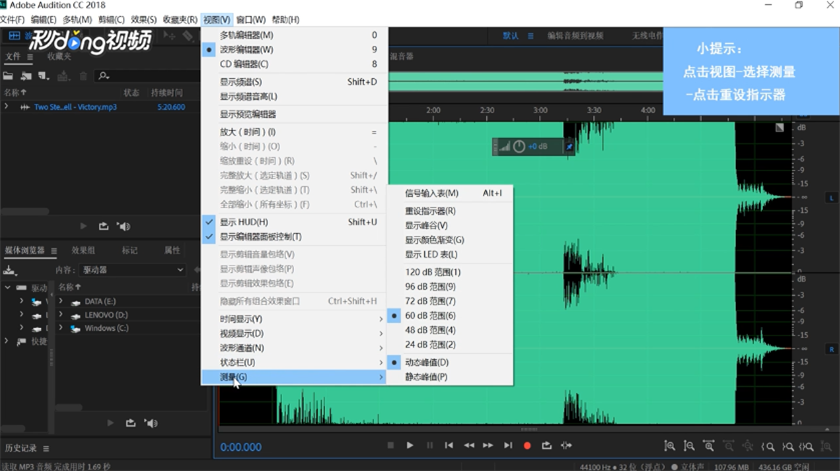Toggle Files panel auto-play speaker icon
840x471 pixels.
[x=124, y=226]
